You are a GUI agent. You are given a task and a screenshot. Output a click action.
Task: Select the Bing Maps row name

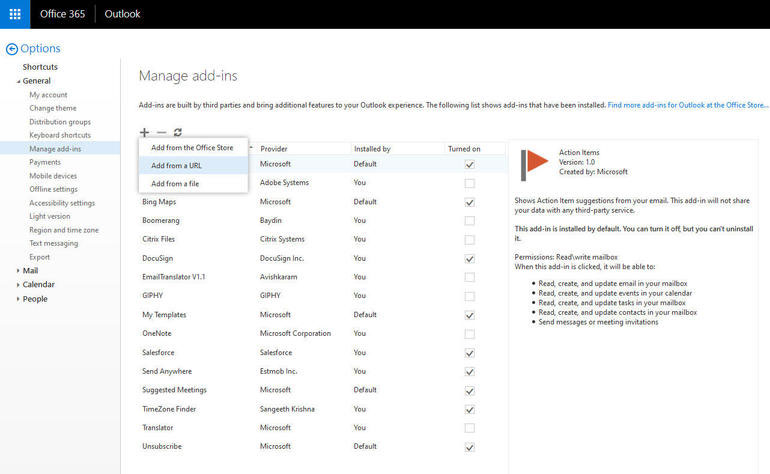pos(159,202)
